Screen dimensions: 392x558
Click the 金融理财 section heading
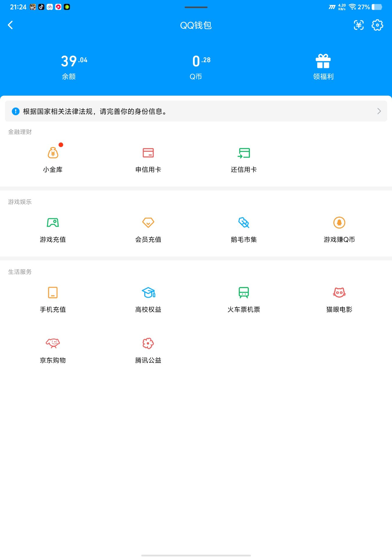click(20, 132)
